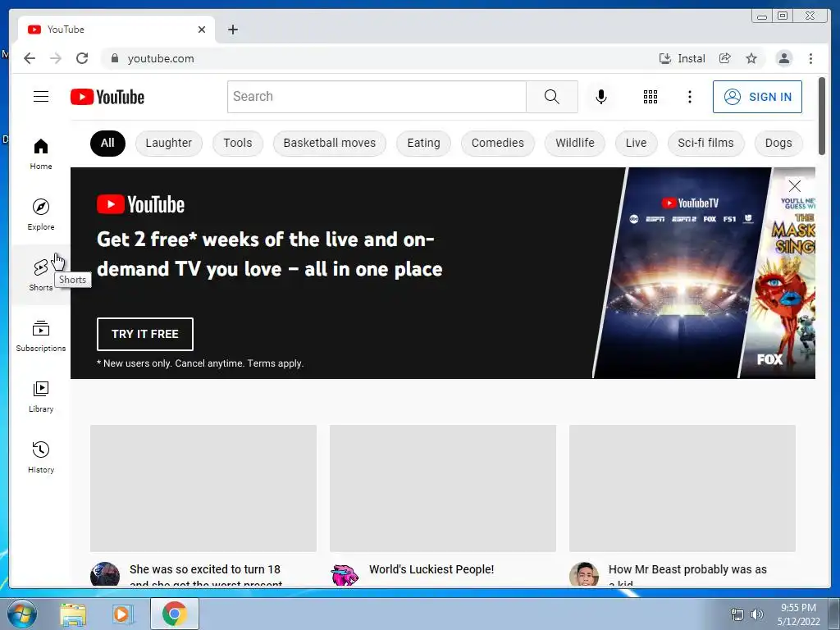
Task: Open File Explorer from taskbar
Action: coord(73,614)
